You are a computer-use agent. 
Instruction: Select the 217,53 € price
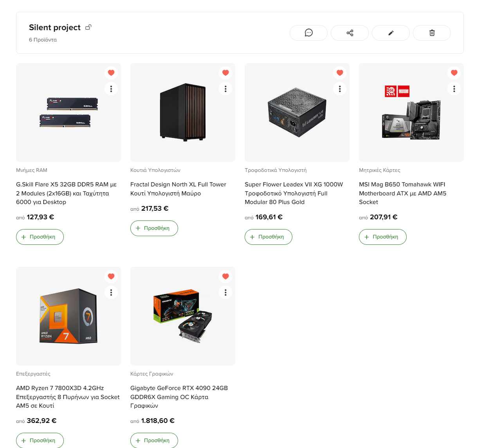tap(155, 208)
